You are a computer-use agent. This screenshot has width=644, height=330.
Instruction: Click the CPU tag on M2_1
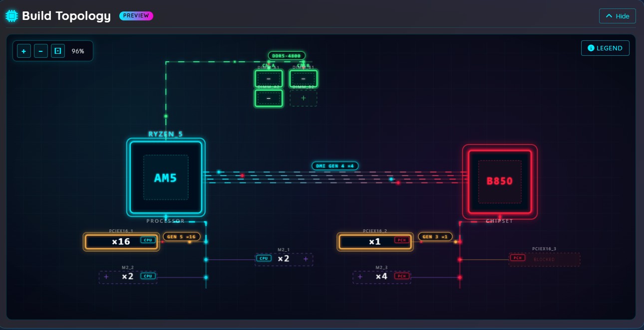click(x=264, y=258)
